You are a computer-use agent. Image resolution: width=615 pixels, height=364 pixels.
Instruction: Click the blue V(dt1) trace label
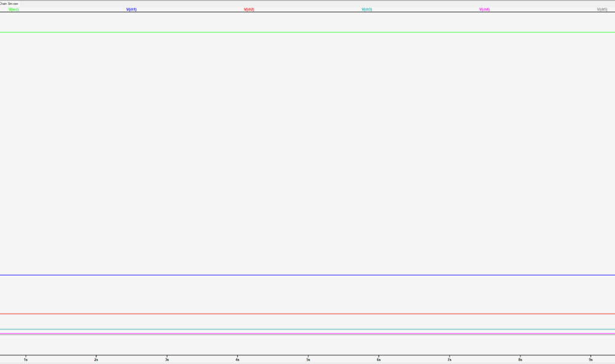point(132,9)
